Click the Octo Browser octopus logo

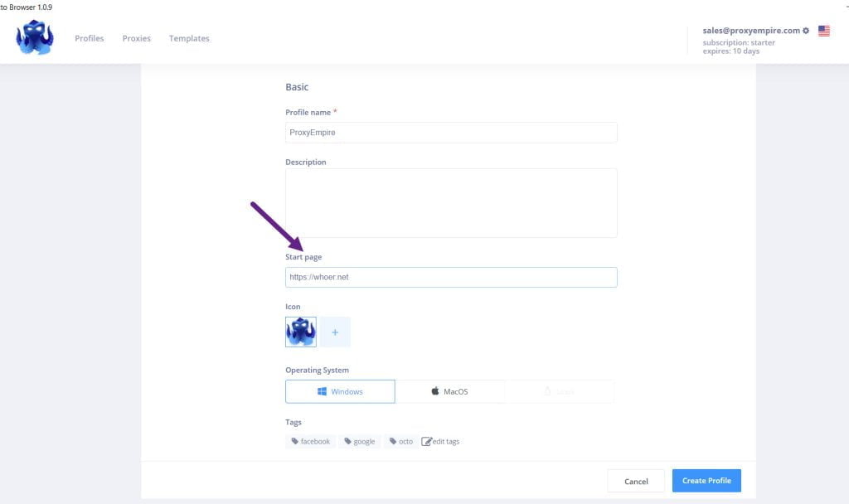tap(35, 37)
